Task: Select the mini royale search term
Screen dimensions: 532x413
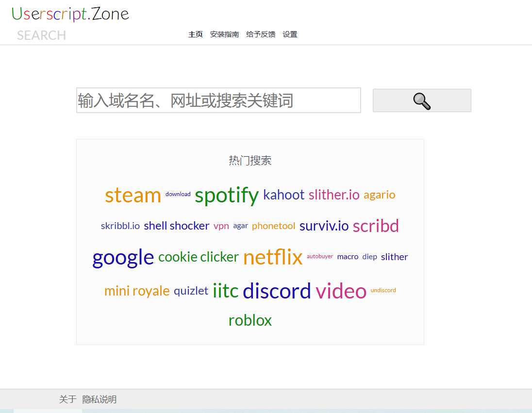Action: tap(137, 290)
